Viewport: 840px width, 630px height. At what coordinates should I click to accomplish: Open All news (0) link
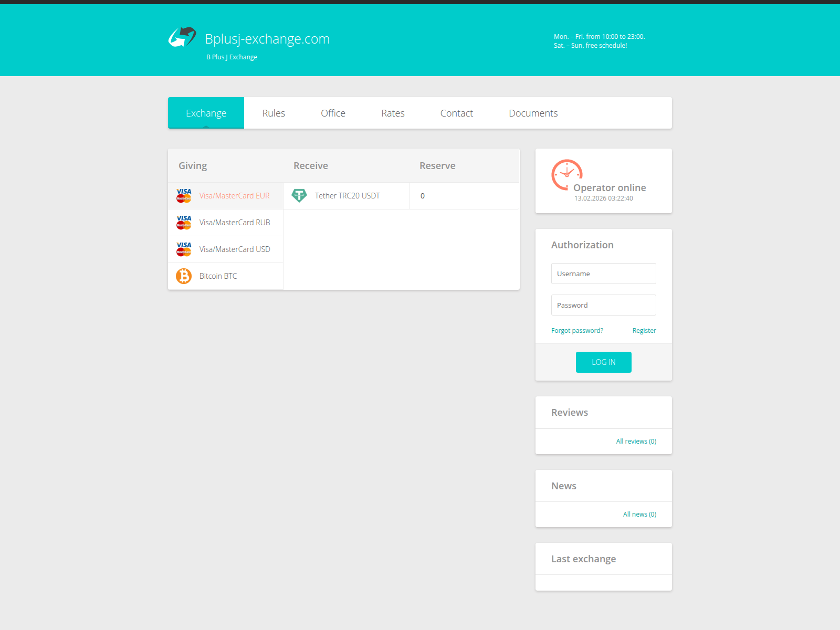click(639, 514)
